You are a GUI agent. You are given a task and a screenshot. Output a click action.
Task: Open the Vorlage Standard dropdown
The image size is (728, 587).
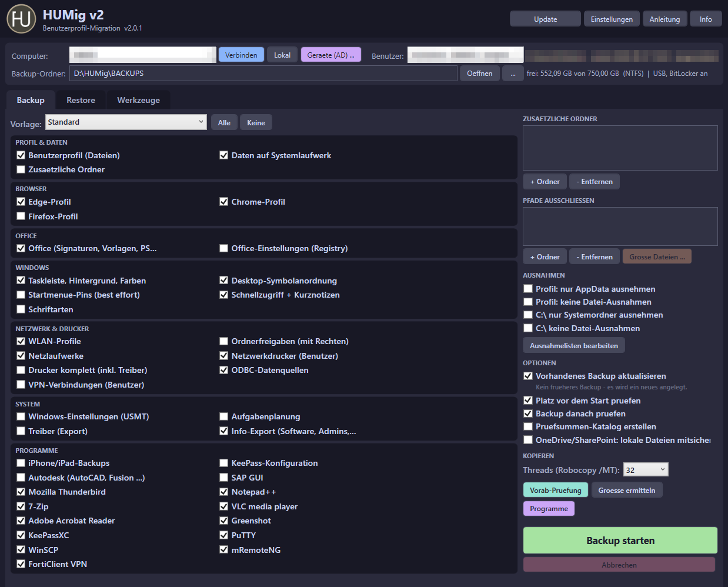pyautogui.click(x=126, y=122)
